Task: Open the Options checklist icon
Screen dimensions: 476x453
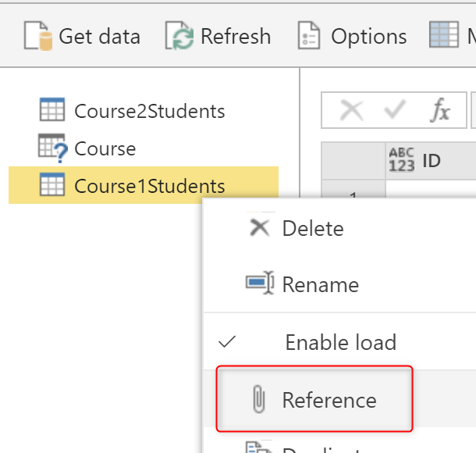Action: tap(309, 36)
